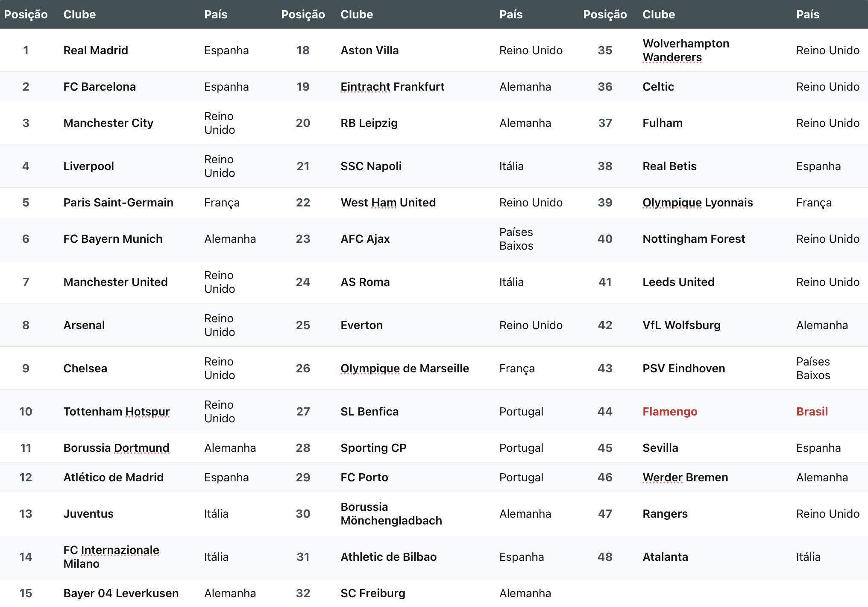Click the Países Baixos cell for AFC Ajax
Image resolution: width=868 pixels, height=607 pixels.
pyautogui.click(x=516, y=239)
